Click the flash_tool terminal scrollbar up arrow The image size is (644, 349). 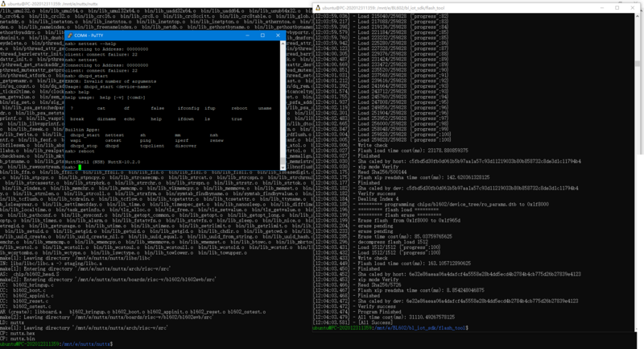click(637, 15)
